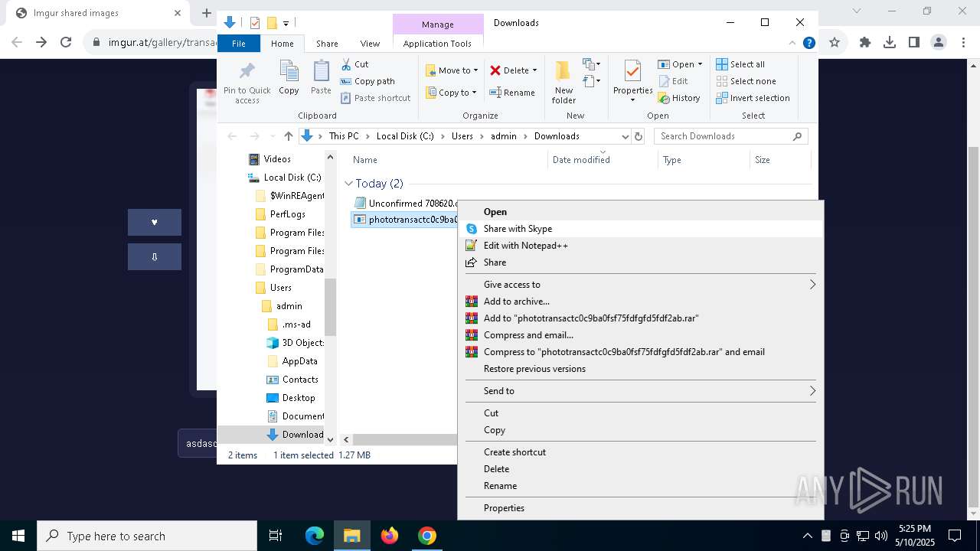Click the heart button on the Imgur page
The width and height of the screenshot is (980, 551).
(x=155, y=222)
